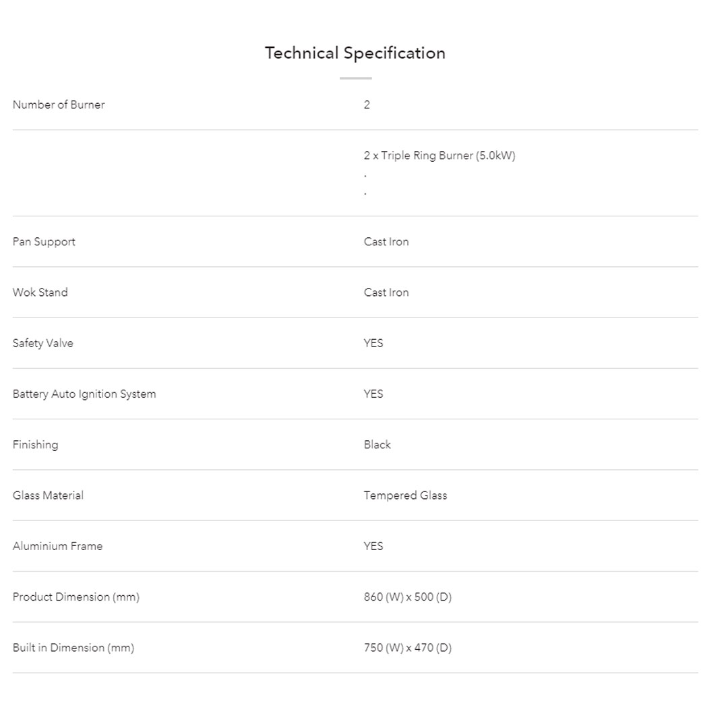Click the 860 (W) x 500 (D) dimension
The height and width of the screenshot is (728, 728).
tap(407, 597)
